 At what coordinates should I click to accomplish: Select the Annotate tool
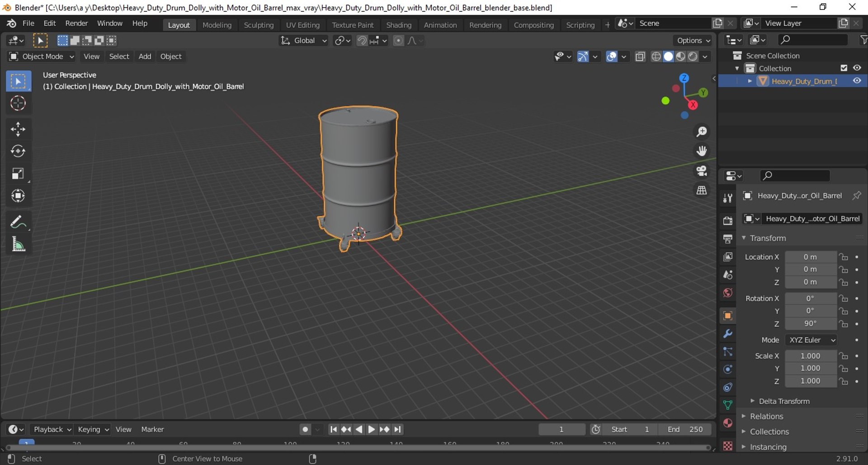(x=18, y=222)
